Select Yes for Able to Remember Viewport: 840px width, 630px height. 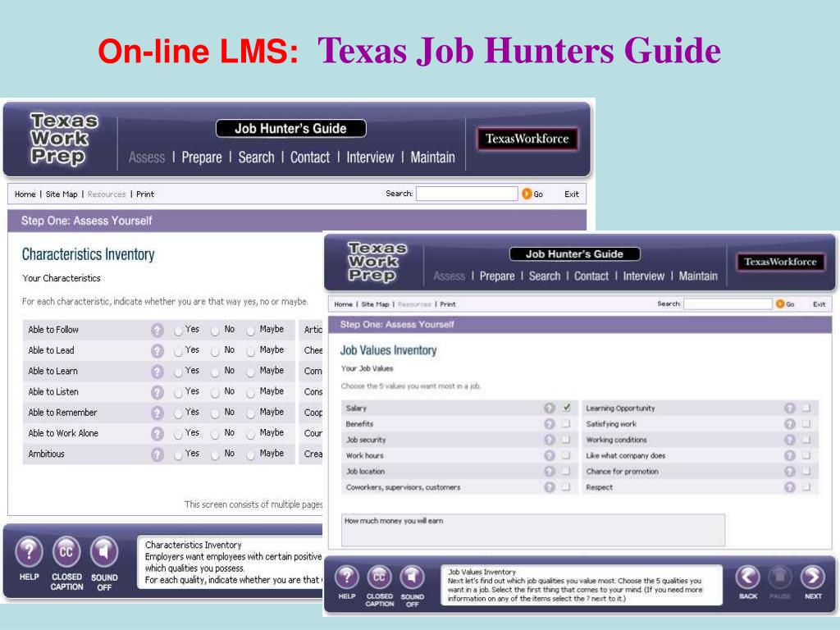[x=178, y=414]
